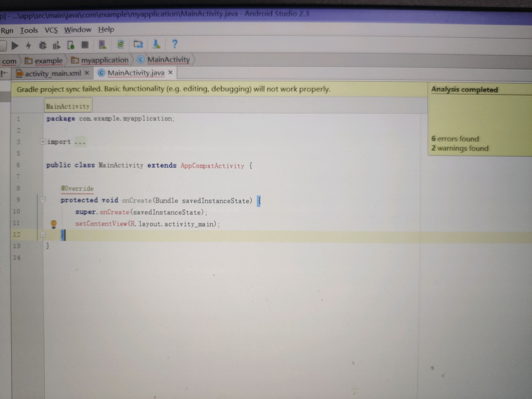The width and height of the screenshot is (532, 399).
Task: Run the app with the Play icon
Action: tap(15, 45)
